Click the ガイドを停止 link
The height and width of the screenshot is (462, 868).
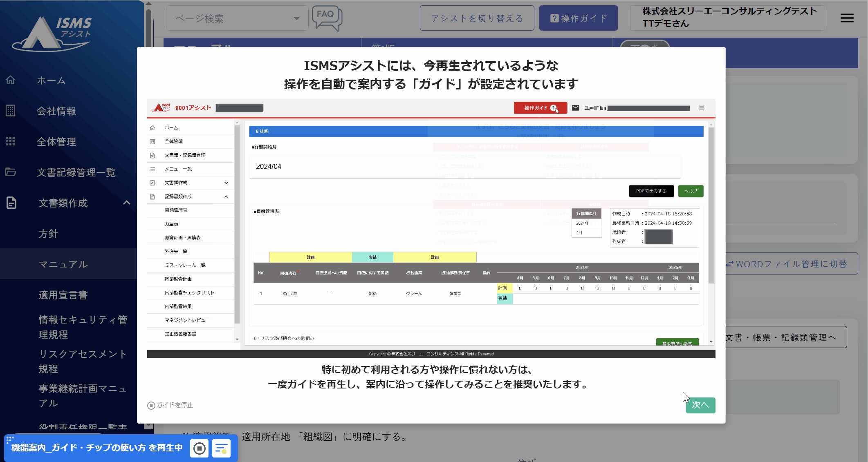[x=170, y=405]
